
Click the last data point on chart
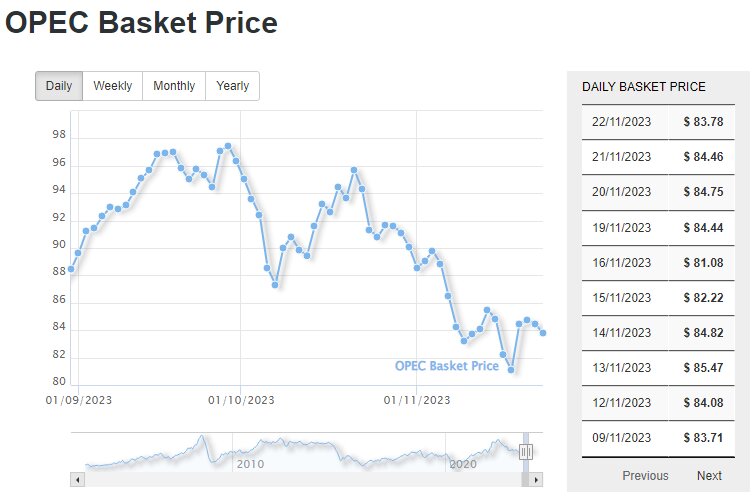[x=543, y=333]
